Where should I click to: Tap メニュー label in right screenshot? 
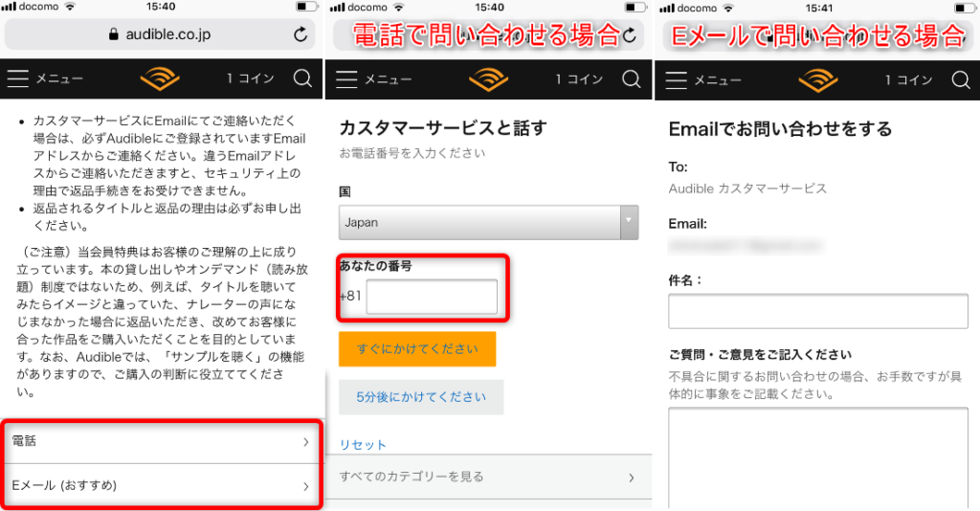pyautogui.click(x=718, y=80)
